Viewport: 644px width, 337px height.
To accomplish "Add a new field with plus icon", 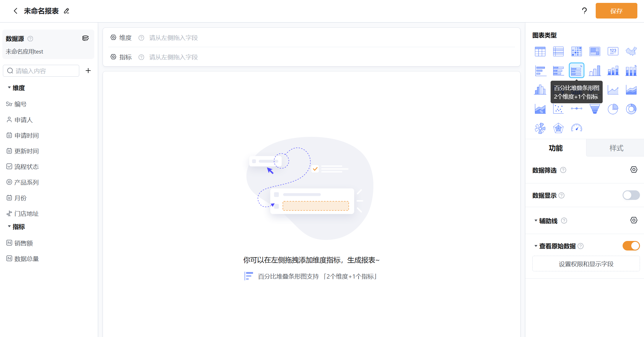I will point(88,71).
